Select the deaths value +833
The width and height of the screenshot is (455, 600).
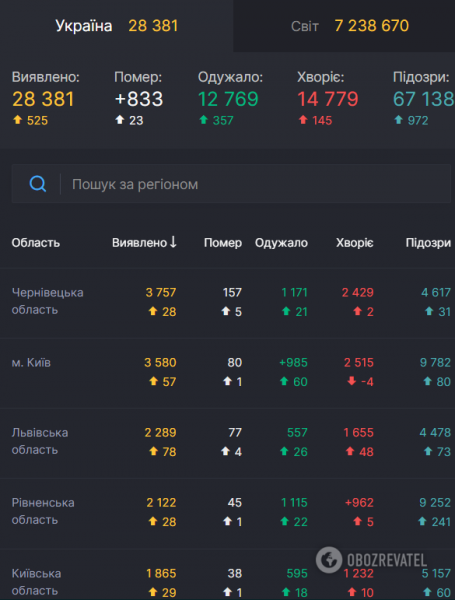click(139, 99)
